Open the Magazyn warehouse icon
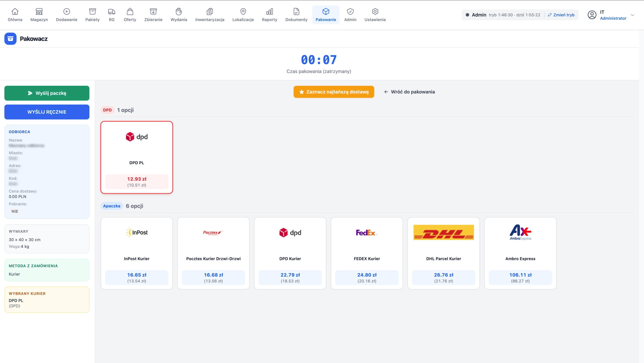The image size is (644, 363). click(x=39, y=12)
